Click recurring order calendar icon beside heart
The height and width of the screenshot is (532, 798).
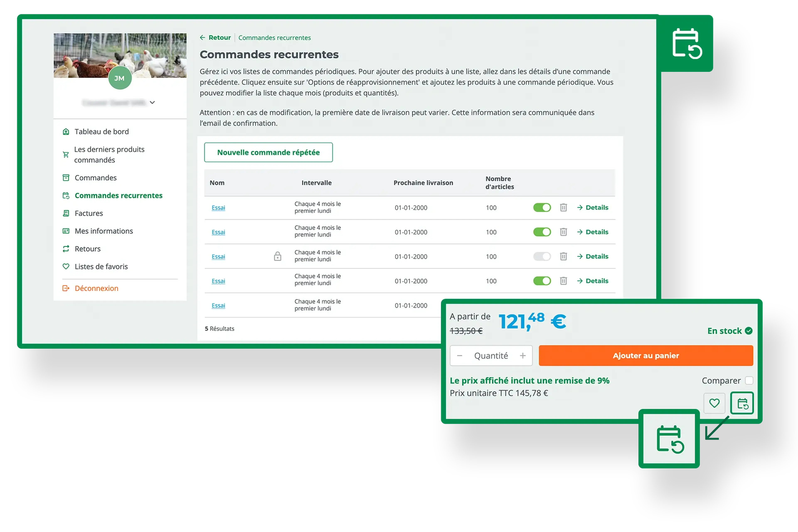pos(742,403)
